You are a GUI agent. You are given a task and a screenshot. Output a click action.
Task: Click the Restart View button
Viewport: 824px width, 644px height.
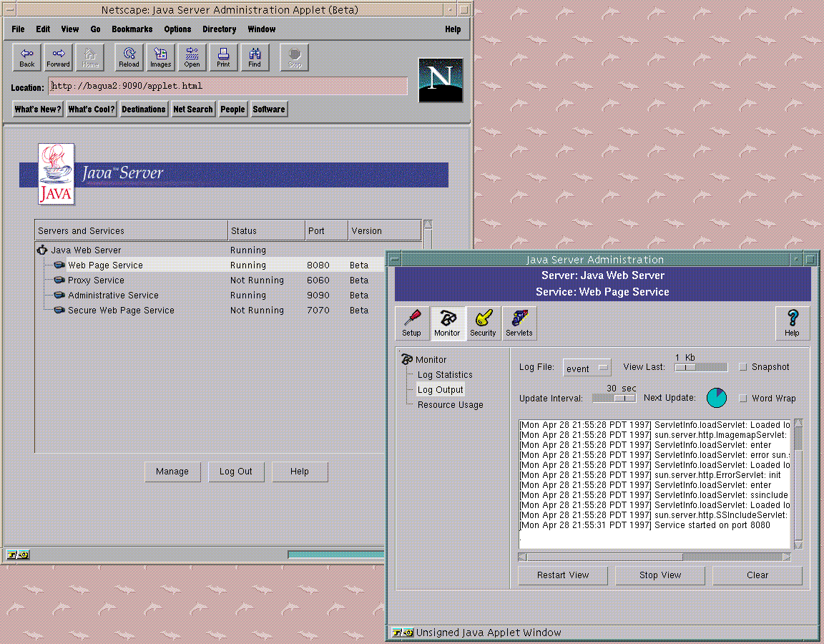pyautogui.click(x=563, y=575)
